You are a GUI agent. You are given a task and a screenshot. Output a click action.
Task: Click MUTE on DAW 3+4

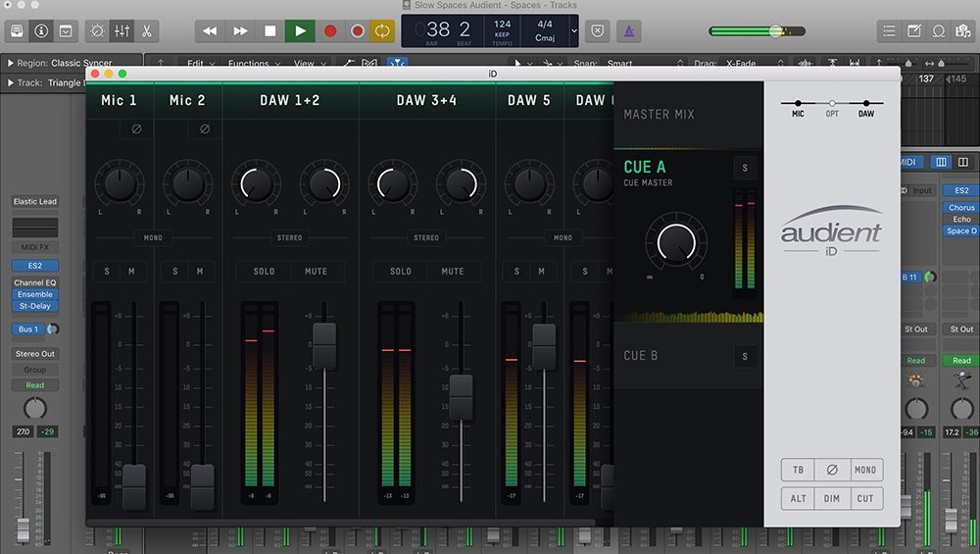453,272
